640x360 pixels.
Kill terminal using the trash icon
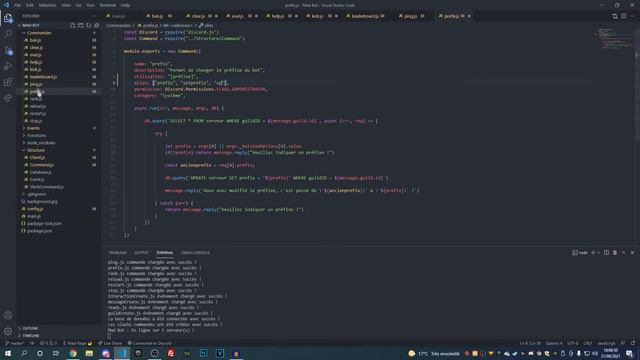coord(615,253)
